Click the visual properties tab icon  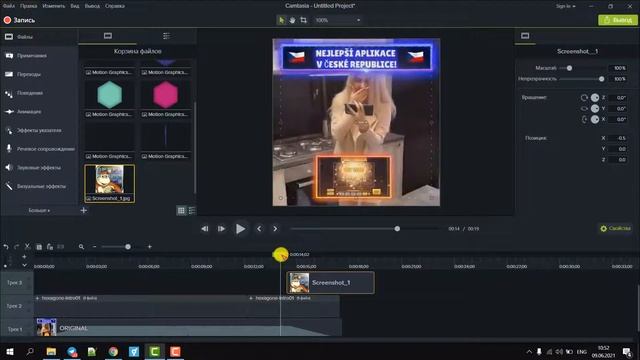tap(525, 36)
